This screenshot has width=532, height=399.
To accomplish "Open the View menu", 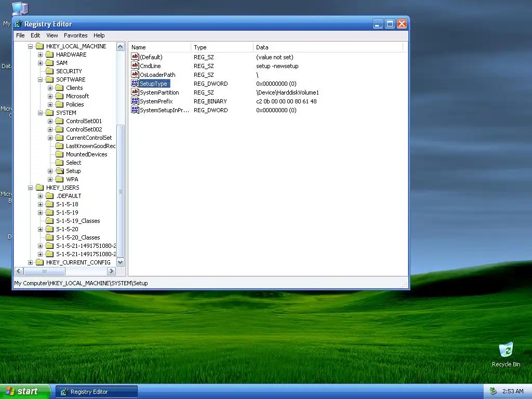I will tap(52, 35).
